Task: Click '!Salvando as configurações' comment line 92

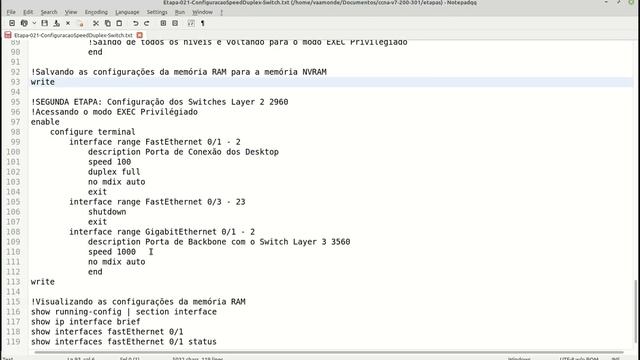Action: (178, 72)
